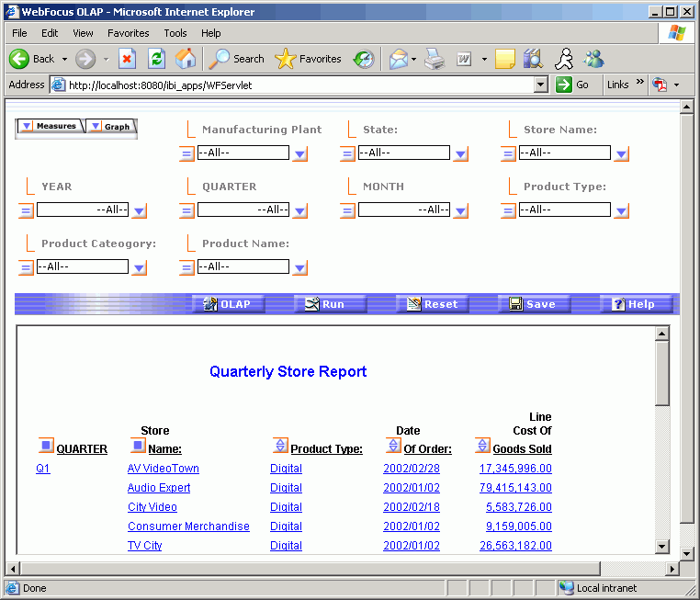This screenshot has width=700, height=600.
Task: Click the running figure messenger icon
Action: (x=564, y=59)
